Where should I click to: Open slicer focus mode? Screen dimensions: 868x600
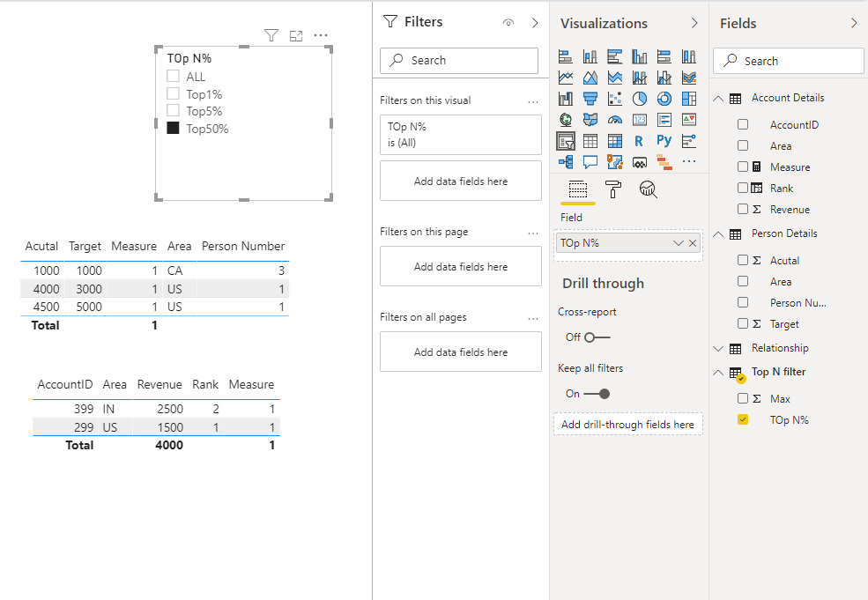pos(296,36)
